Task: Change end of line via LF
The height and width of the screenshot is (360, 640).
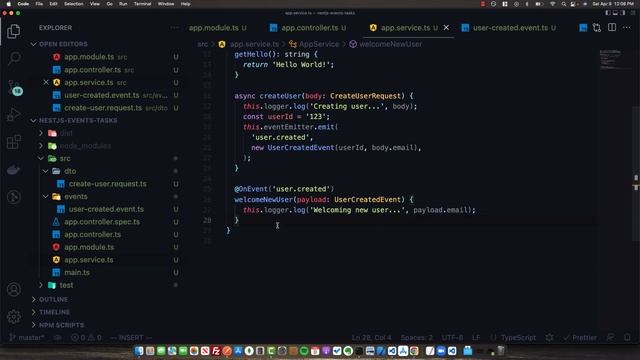Action: [476, 338]
